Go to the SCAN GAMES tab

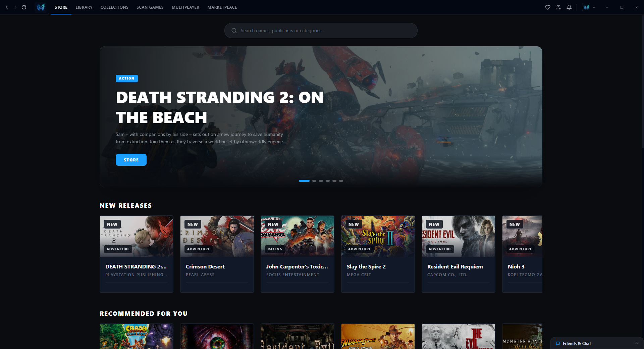click(x=150, y=7)
